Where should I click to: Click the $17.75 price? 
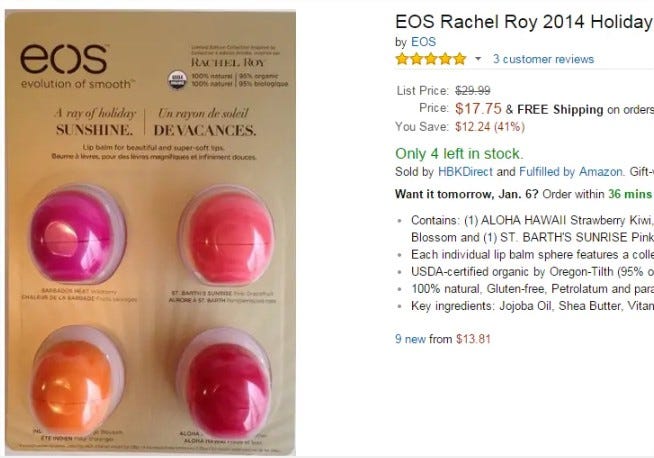point(478,109)
